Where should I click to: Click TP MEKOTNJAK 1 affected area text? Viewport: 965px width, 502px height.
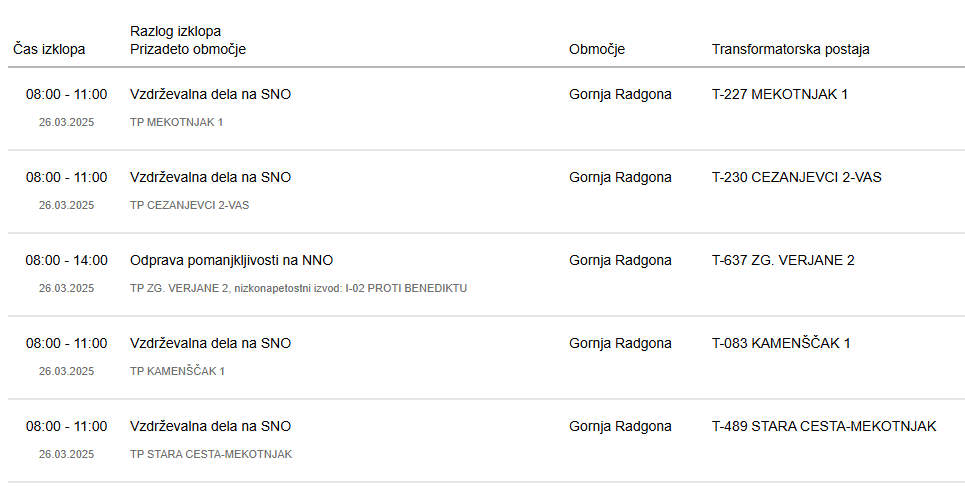(x=177, y=122)
